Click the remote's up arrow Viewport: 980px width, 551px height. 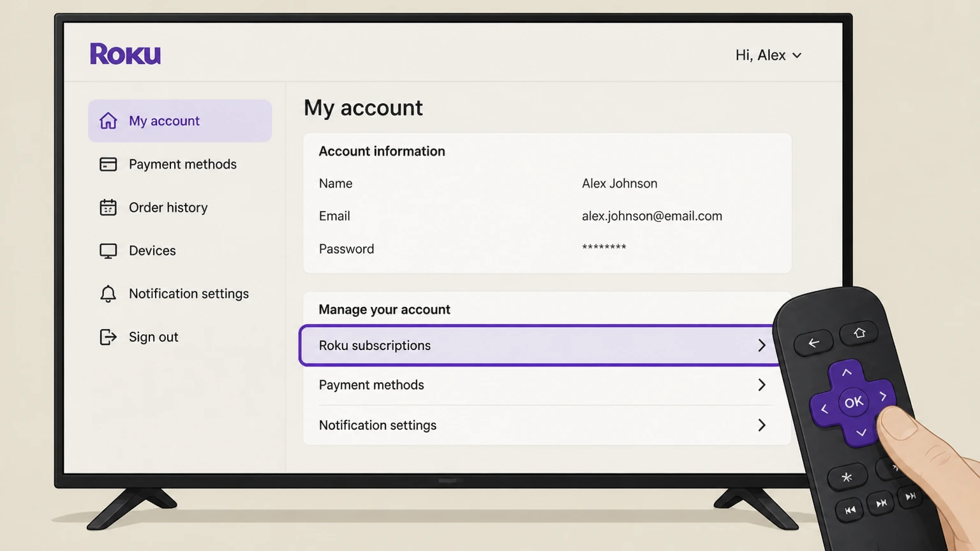point(846,372)
